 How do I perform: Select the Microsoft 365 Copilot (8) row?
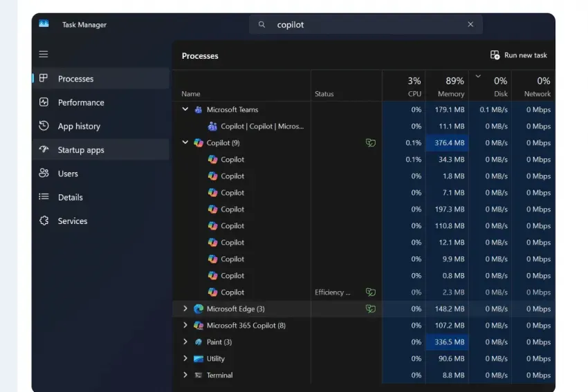click(x=363, y=326)
